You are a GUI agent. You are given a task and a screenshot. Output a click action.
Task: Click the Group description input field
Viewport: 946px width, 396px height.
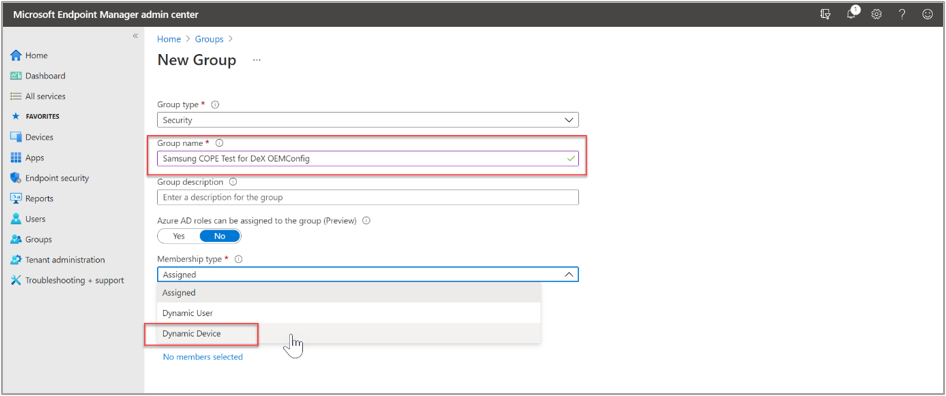tap(367, 197)
